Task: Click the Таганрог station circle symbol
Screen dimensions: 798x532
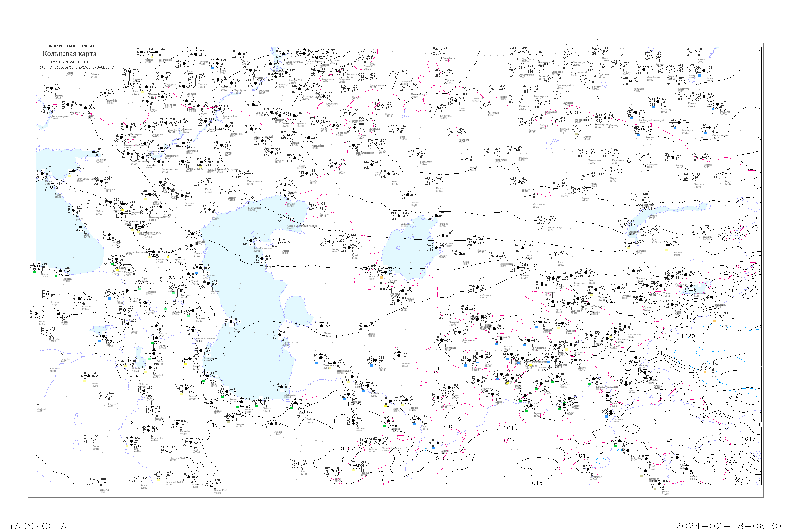Action: tap(93, 152)
